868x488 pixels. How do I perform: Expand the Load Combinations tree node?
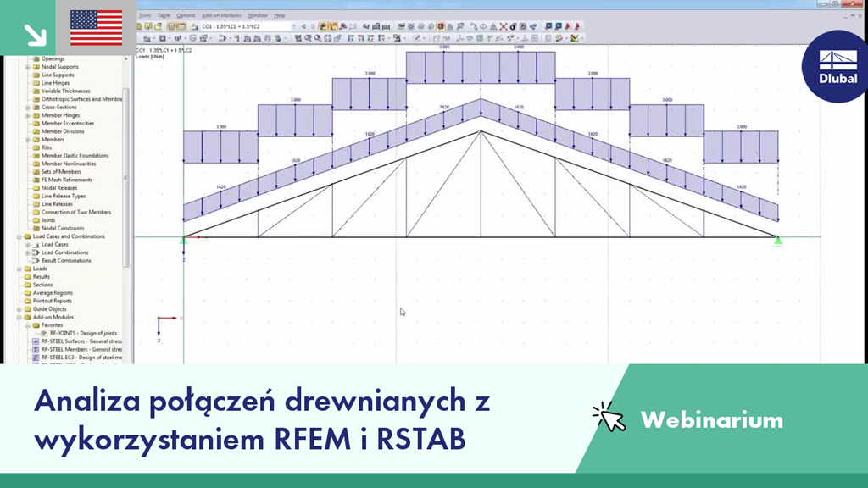(28, 252)
